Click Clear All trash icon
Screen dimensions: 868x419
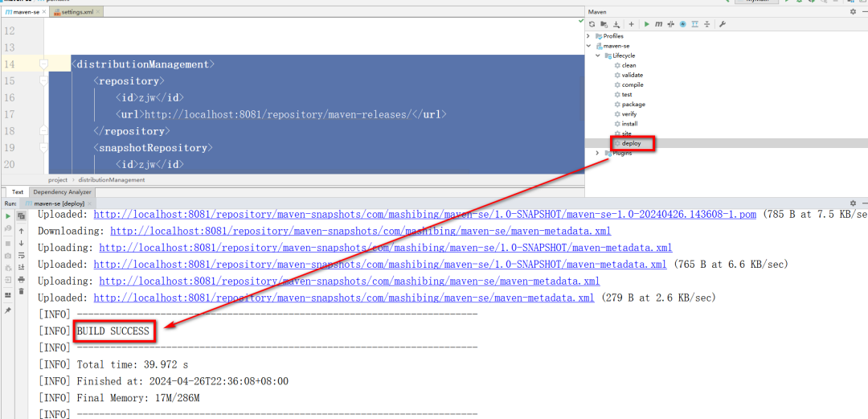21,291
